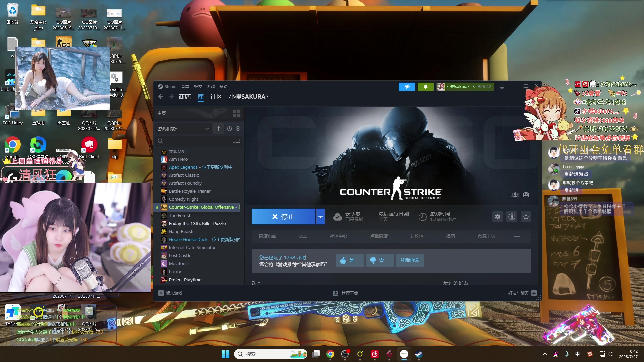Viewport: 644px width, 362px height.
Task: Open Chrome from the taskbar
Action: (330, 354)
